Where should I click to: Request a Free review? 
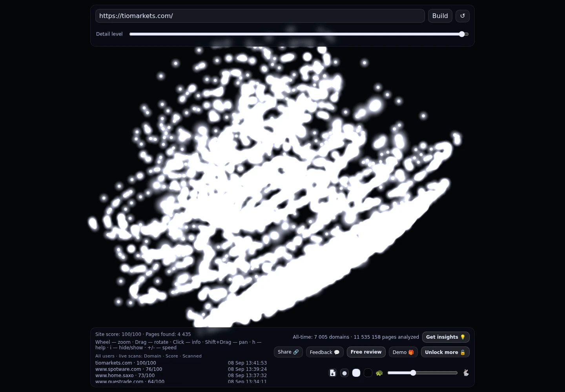pyautogui.click(x=366, y=352)
